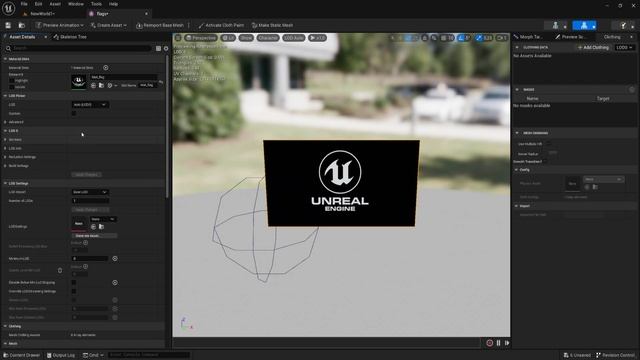Toggle the Highlight checkbox for Element 0
Screen dimensions: 640x360
[11, 81]
